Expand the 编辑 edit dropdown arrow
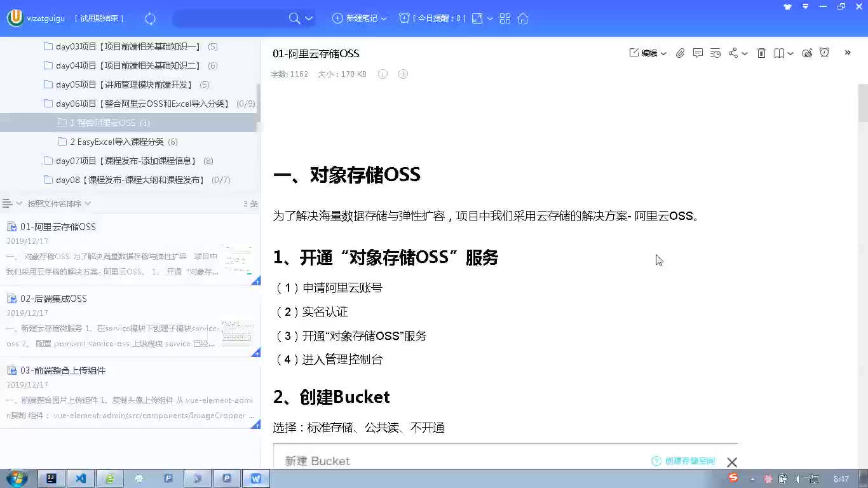Viewport: 868px width, 488px height. tap(663, 53)
